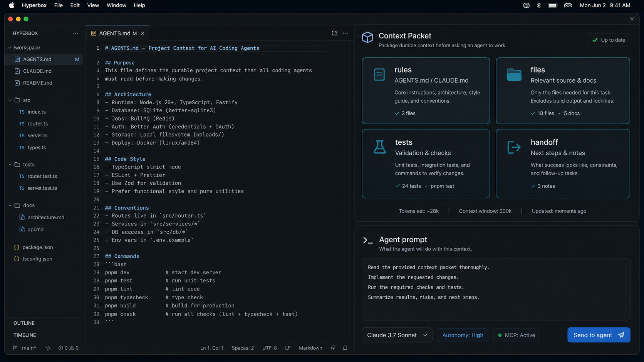Toggle MCP: Active status

(516, 335)
